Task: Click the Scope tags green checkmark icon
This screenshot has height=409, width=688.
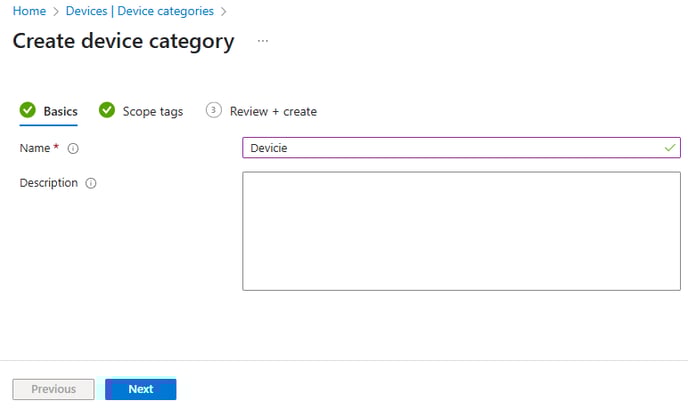Action: 107,110
